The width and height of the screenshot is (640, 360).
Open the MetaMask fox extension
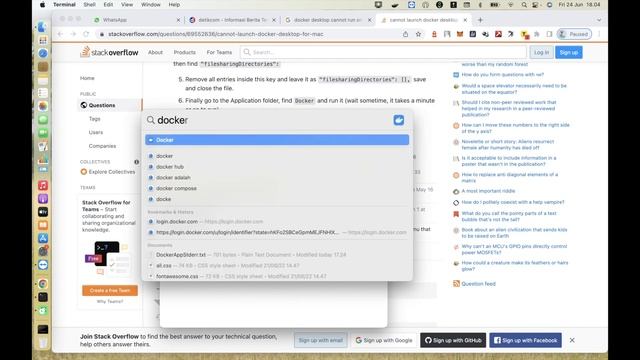coord(460,34)
